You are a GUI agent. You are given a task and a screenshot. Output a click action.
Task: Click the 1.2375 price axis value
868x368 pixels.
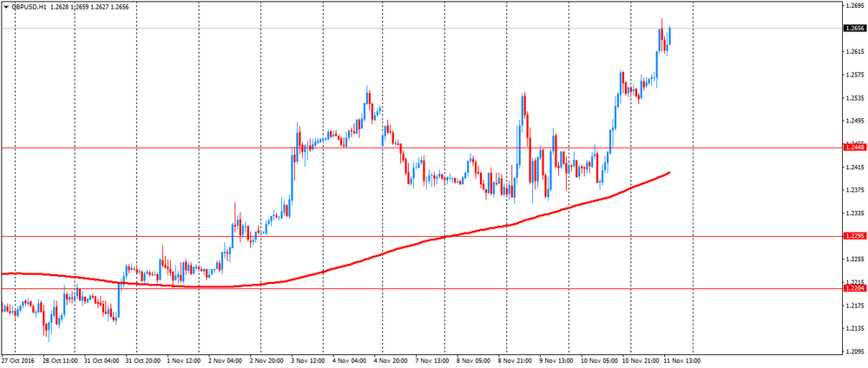pos(855,190)
